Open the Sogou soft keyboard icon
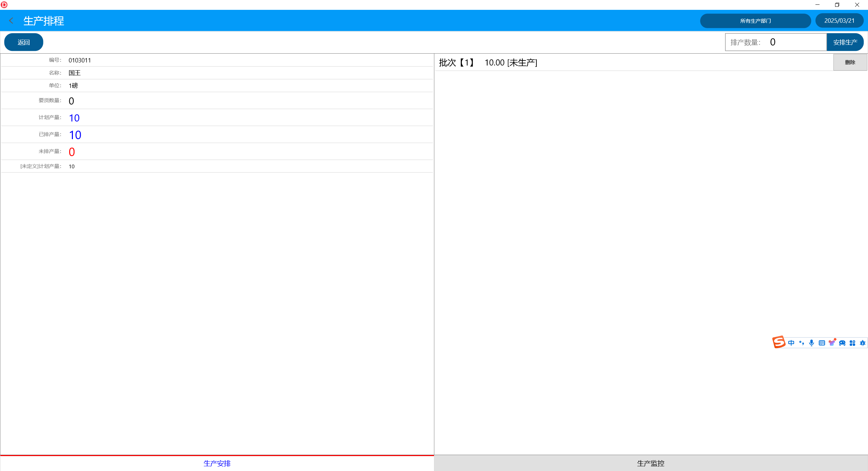The image size is (868, 471). click(x=822, y=343)
